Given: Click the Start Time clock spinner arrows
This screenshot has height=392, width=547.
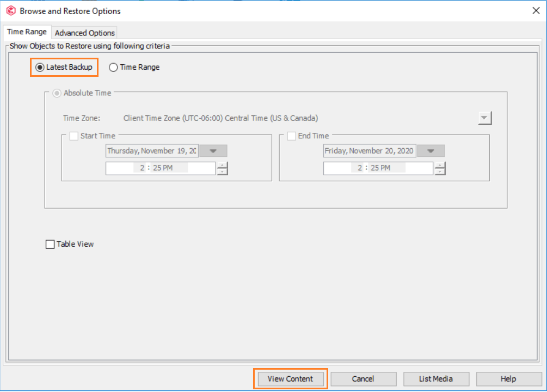Looking at the screenshot, I should (222, 169).
